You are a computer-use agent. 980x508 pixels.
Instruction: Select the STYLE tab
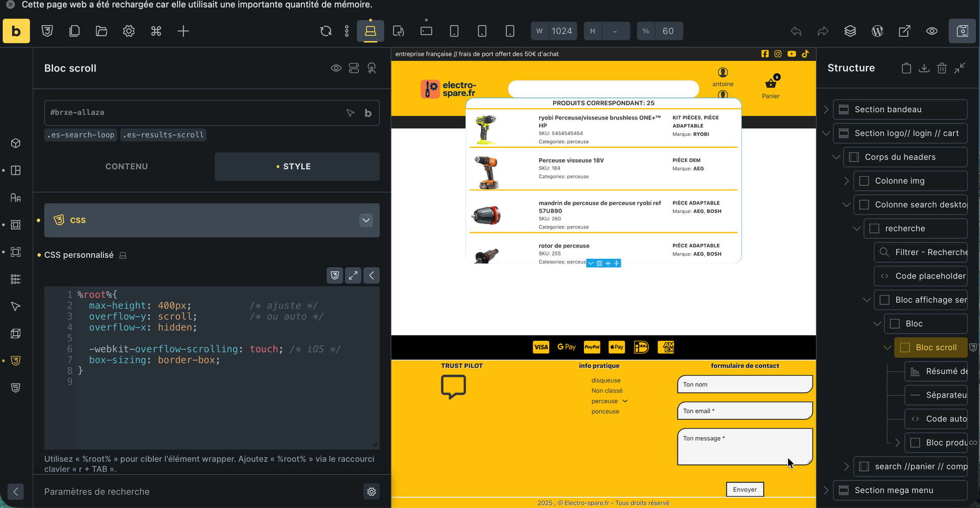pos(297,167)
